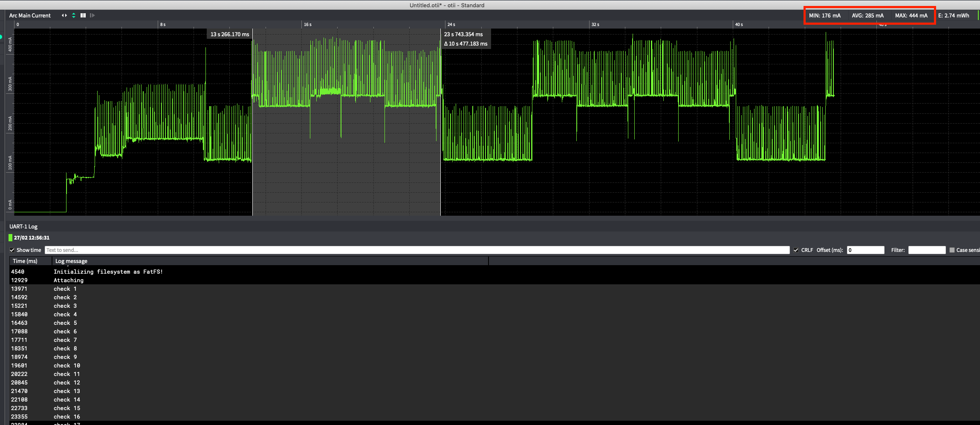Screen dimensions: 980x425
Task: Select the 'check 1' log row
Action: (494, 289)
